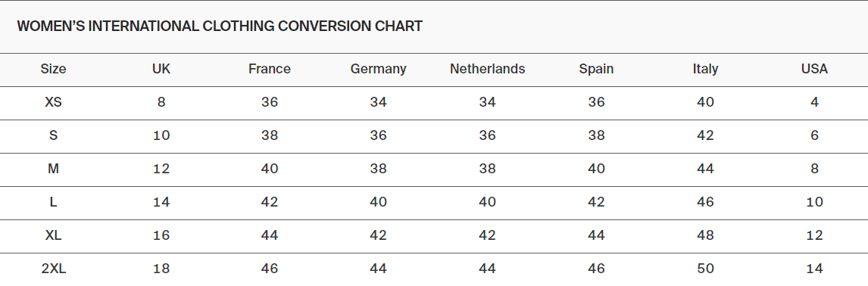Click Germany value 42 in XL row
This screenshot has width=868, height=286.
point(378,235)
